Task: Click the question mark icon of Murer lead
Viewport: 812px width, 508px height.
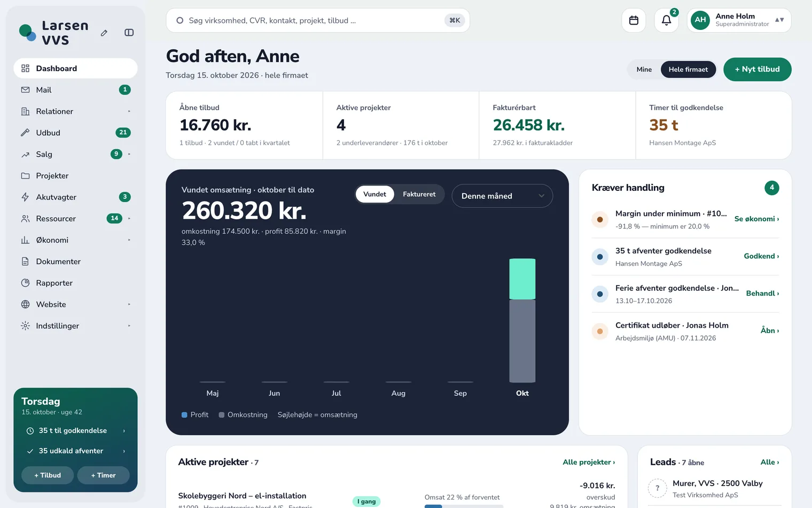Action: point(657,488)
